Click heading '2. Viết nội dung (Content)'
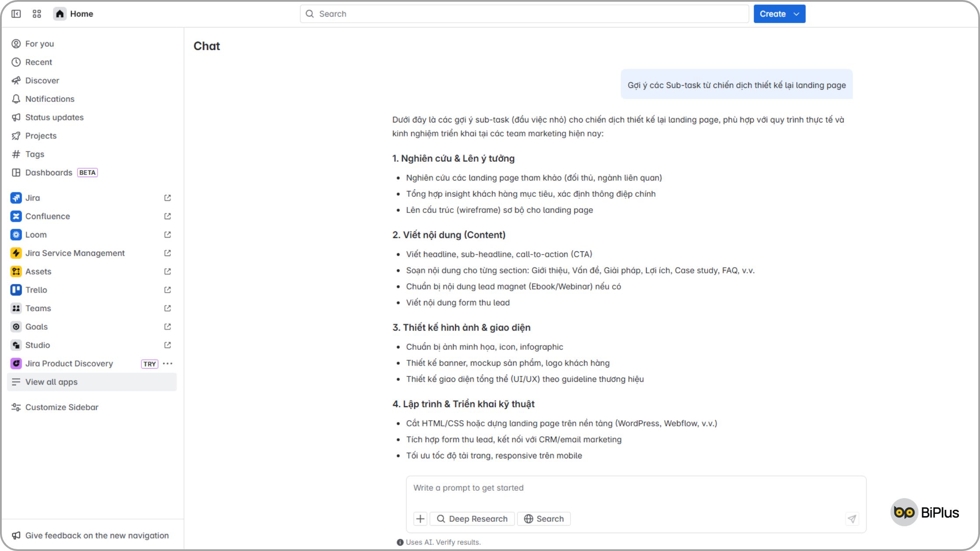 [x=449, y=235]
